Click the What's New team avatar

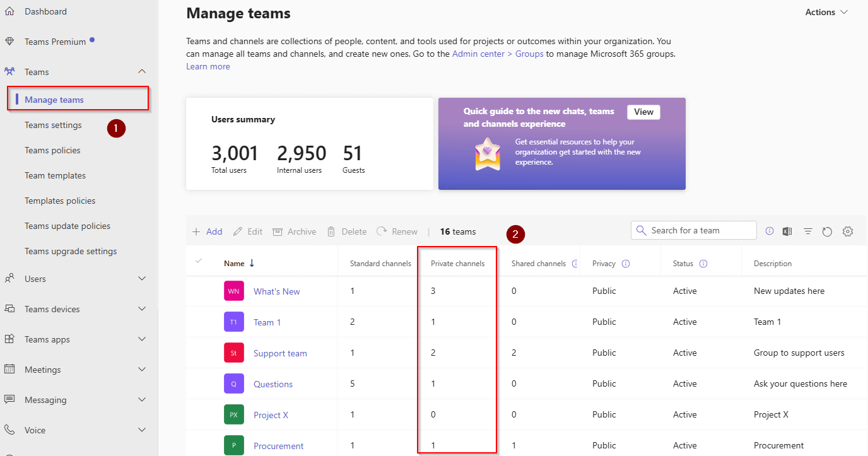(233, 291)
